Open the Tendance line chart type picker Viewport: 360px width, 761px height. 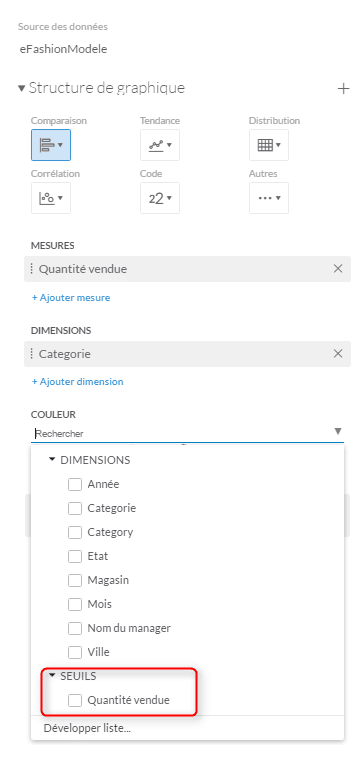coord(160,145)
